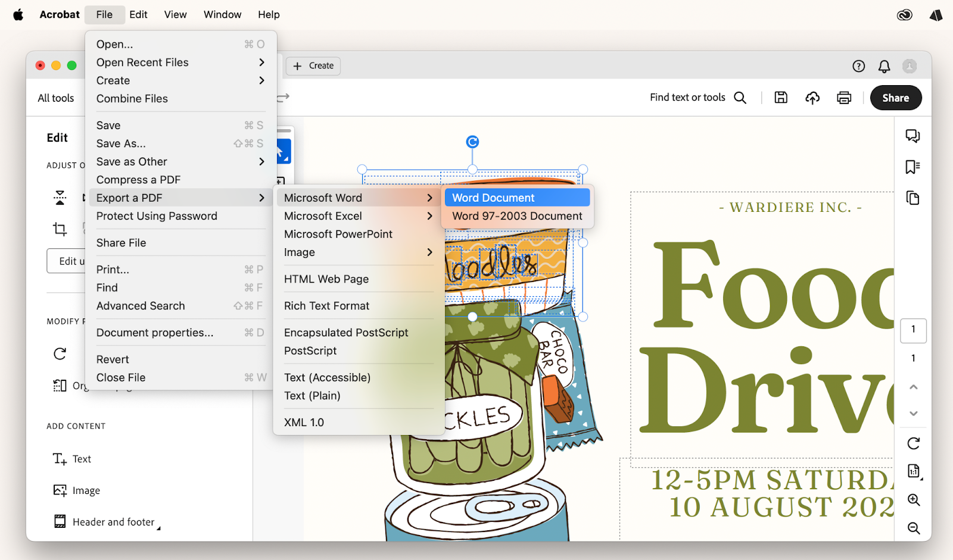Click the Save file disk icon
This screenshot has width=953, height=560.
tap(781, 97)
